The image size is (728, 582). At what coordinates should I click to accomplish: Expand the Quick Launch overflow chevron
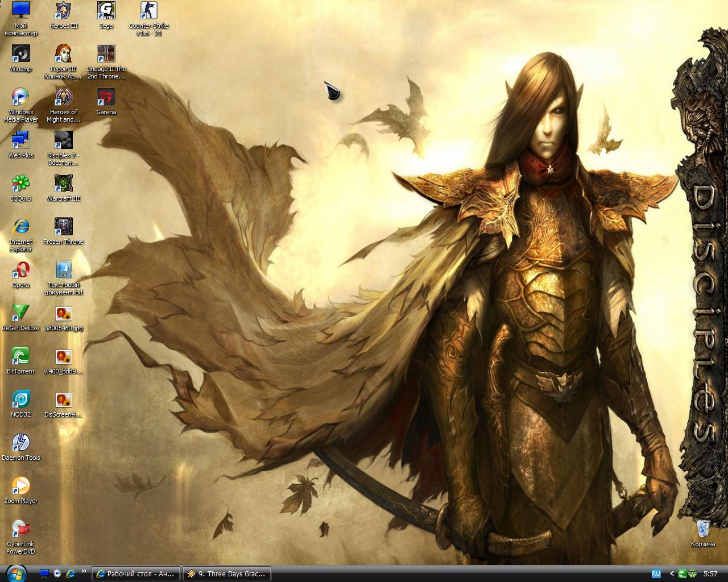tap(84, 572)
